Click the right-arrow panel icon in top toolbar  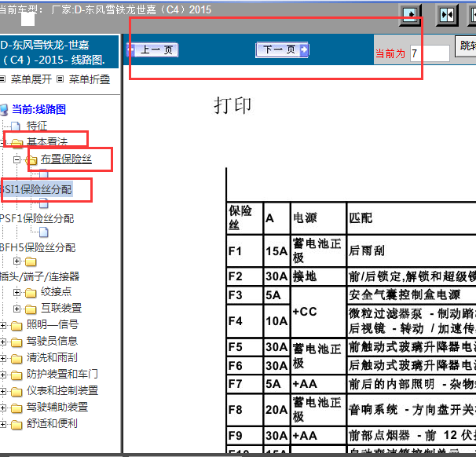pos(410,15)
